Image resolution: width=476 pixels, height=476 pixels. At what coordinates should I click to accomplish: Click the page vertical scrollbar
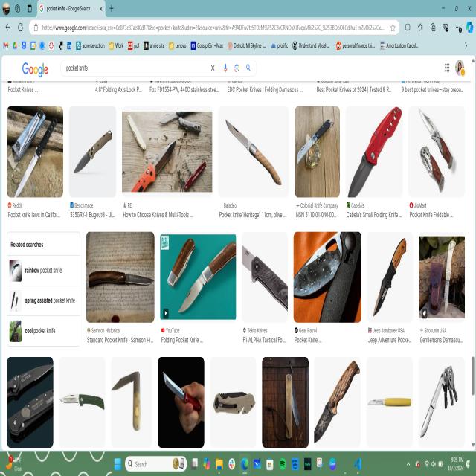pos(473,376)
